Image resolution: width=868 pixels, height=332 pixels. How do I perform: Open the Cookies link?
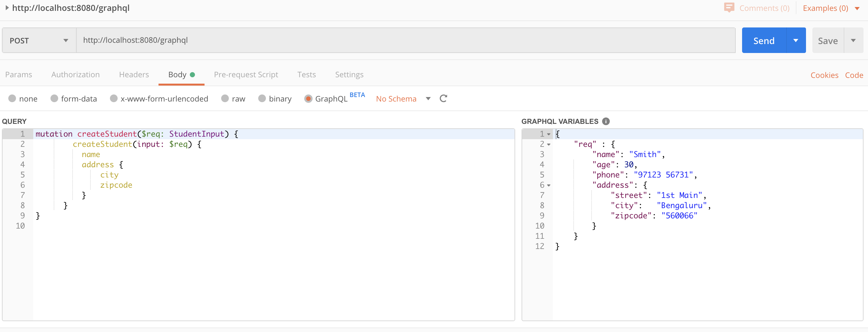point(824,75)
